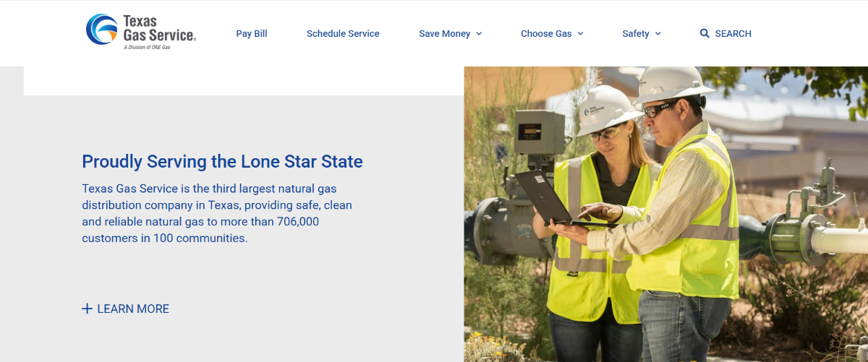Go to Schedule Service
This screenshot has width=868, height=362.
coord(343,34)
